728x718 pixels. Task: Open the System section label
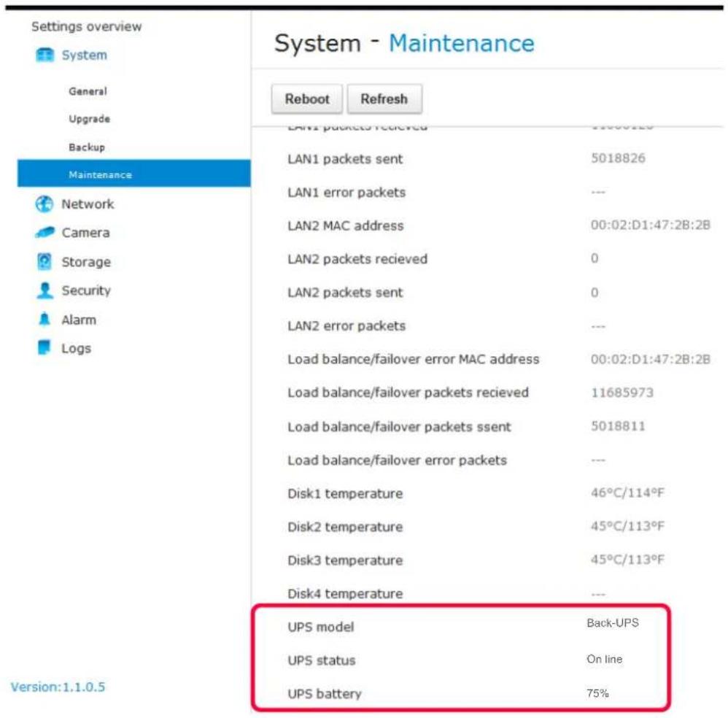[x=84, y=55]
